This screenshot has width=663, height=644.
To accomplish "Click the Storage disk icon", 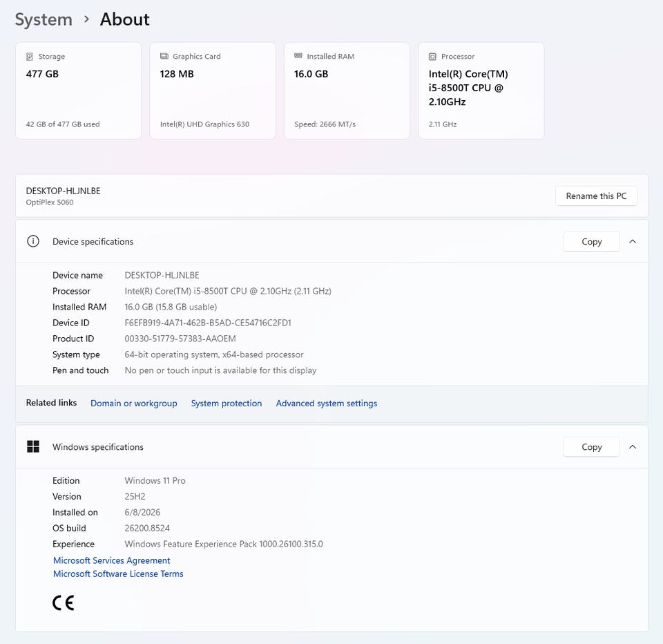I will click(30, 56).
